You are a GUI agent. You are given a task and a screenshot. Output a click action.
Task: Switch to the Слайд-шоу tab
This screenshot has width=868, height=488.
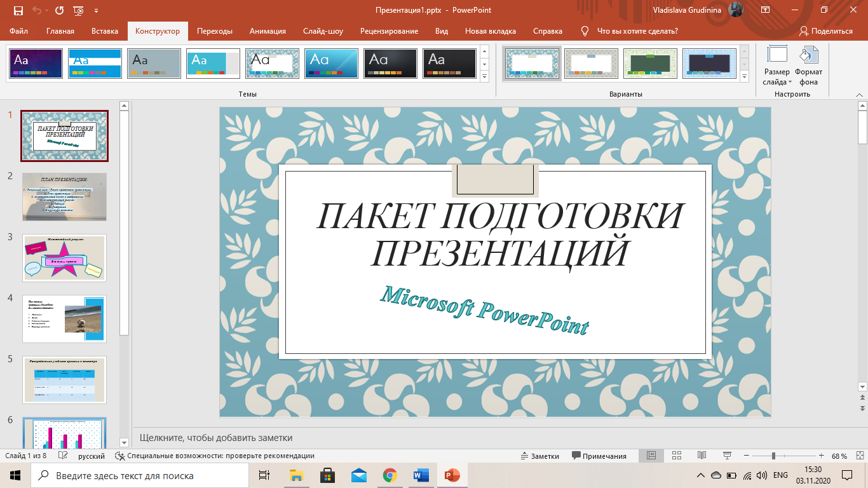323,31
